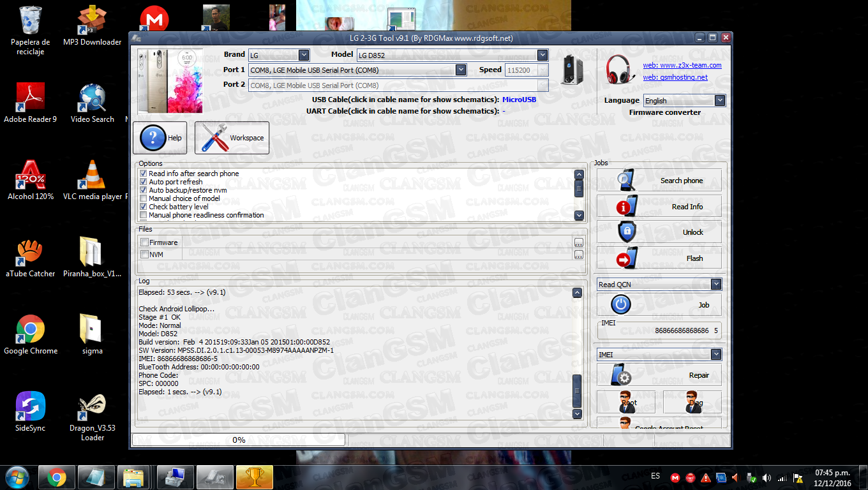Click the red headphones icon
868x490 pixels.
click(621, 70)
